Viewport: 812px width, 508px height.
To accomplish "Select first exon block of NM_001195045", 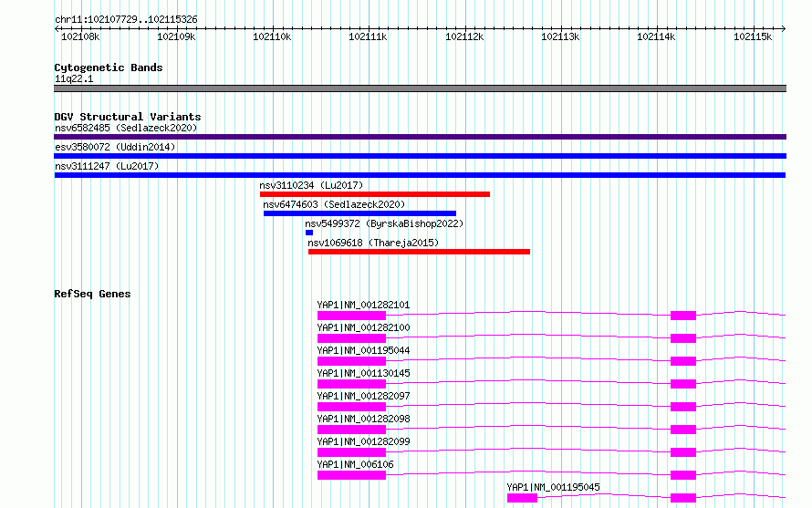I will pos(522,498).
